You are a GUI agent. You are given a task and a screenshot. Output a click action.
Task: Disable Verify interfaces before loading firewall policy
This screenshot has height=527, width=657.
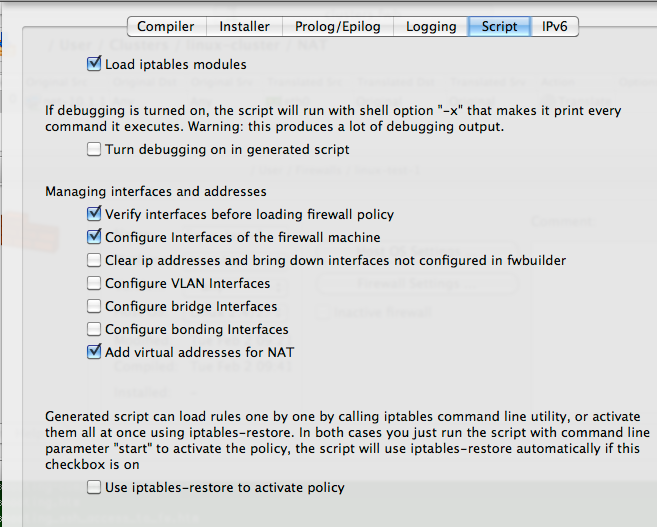click(95, 214)
